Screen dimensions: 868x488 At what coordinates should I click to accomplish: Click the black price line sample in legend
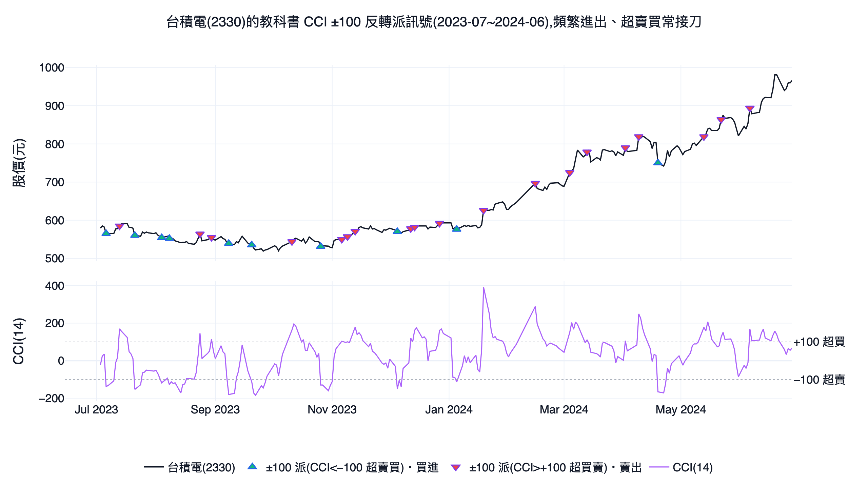154,467
